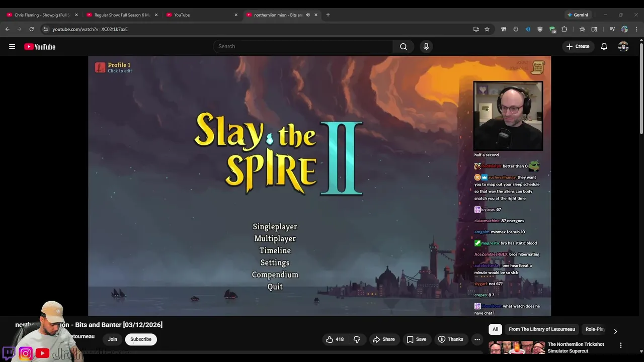Viewport: 644px width, 362px height.
Task: Open the YouTube guide hamburger menu
Action: pyautogui.click(x=12, y=47)
